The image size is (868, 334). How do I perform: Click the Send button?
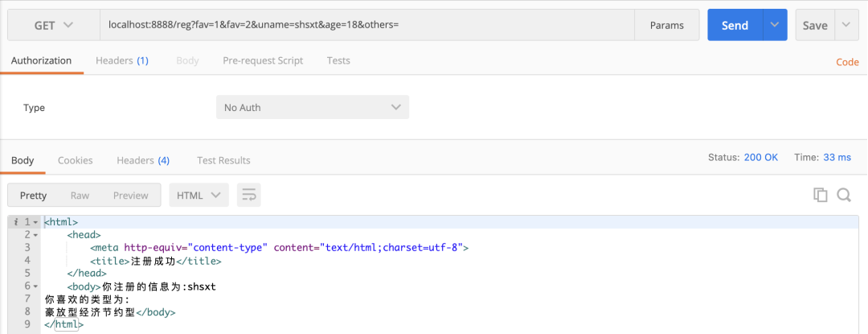pos(735,25)
